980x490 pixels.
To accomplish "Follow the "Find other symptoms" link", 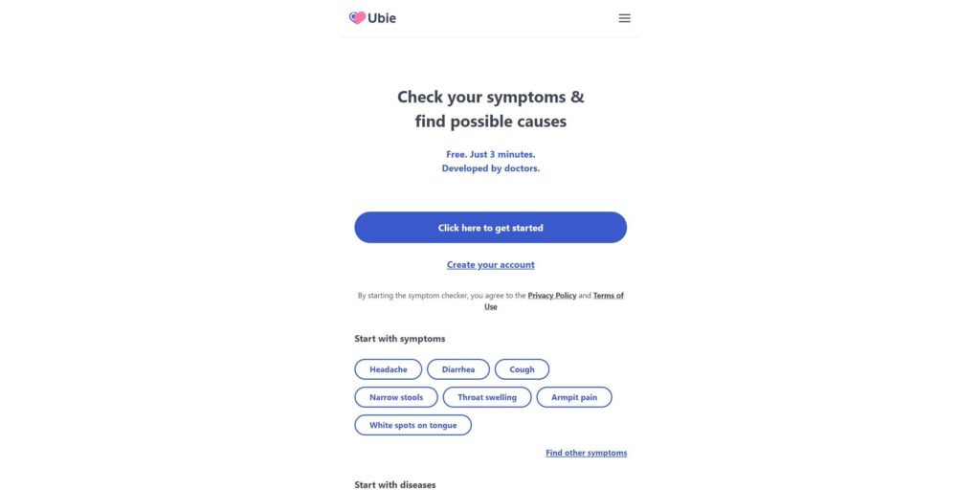I will pyautogui.click(x=586, y=453).
